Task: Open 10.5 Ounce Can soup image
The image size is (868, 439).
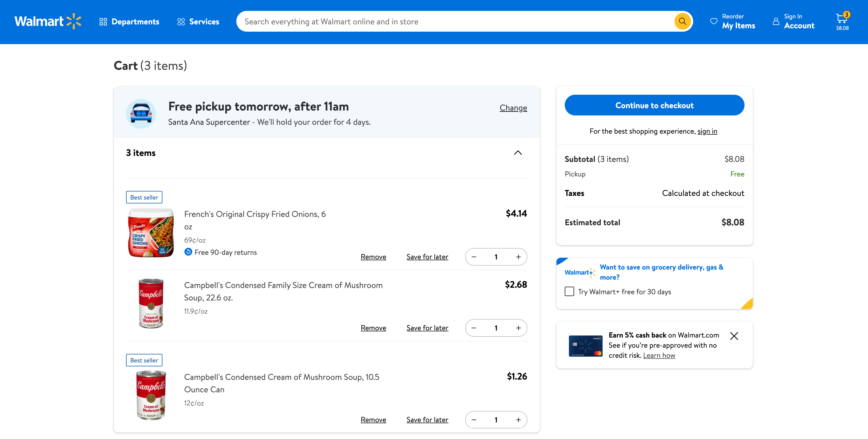Action: point(151,395)
